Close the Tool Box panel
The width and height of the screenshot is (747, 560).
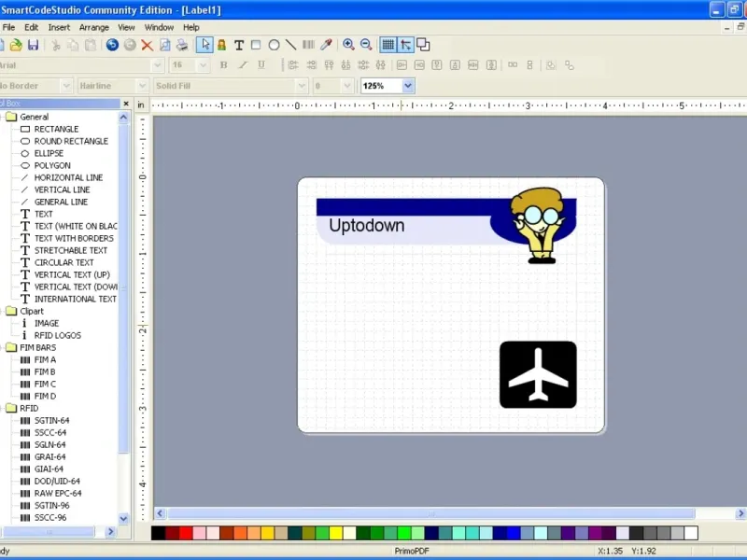point(126,104)
